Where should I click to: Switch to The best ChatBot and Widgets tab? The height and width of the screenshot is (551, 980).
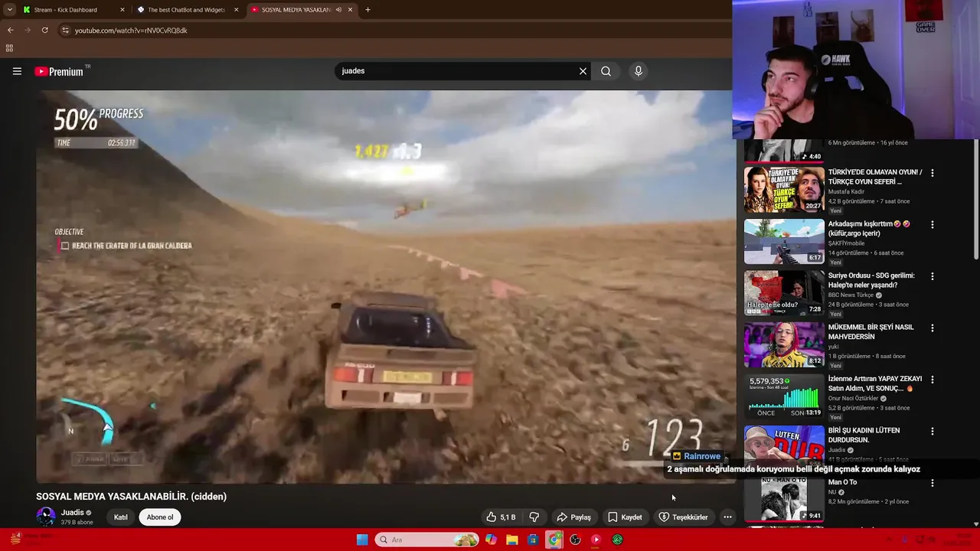186,10
